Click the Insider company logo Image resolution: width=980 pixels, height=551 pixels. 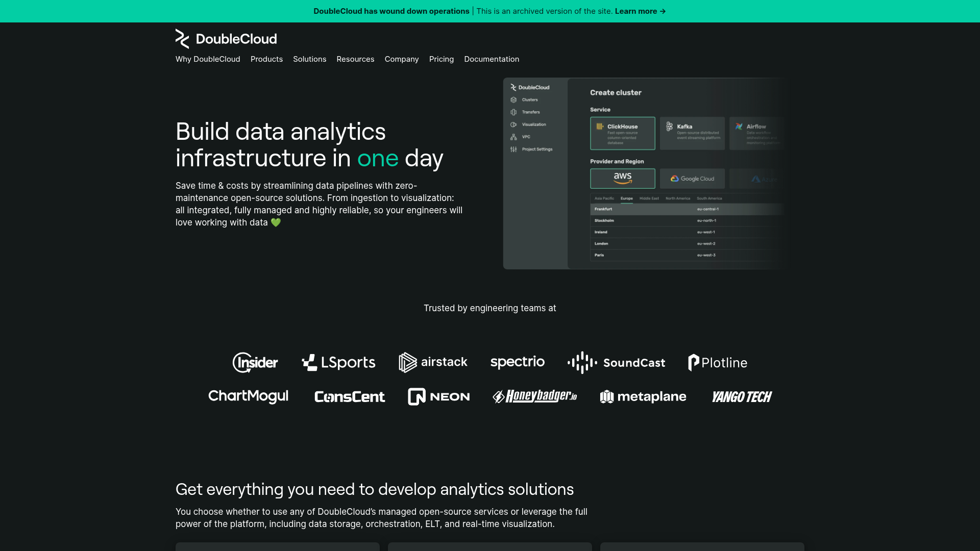[255, 363]
